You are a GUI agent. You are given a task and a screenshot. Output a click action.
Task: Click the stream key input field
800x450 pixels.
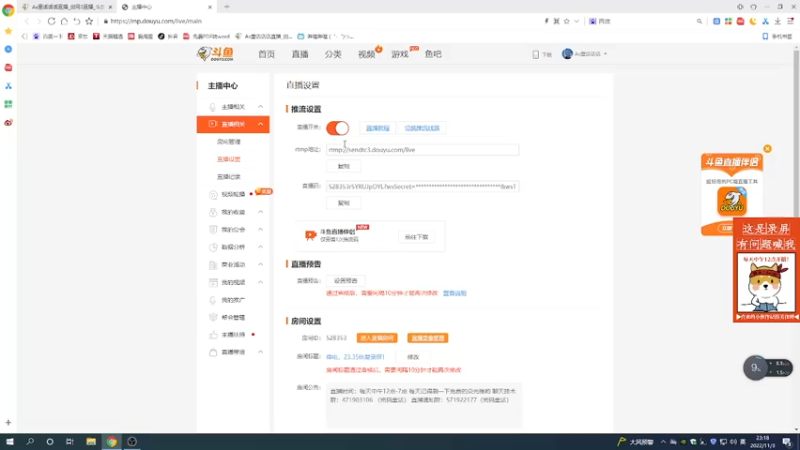422,186
